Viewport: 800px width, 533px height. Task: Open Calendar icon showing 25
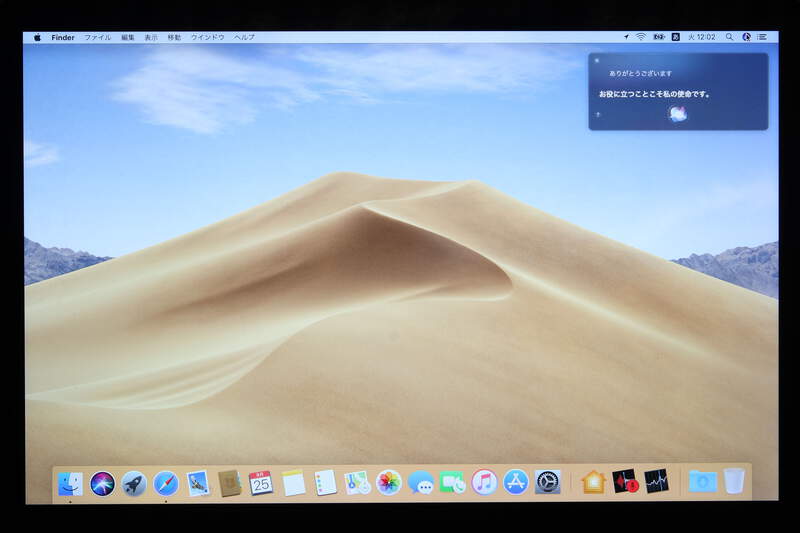(x=261, y=483)
